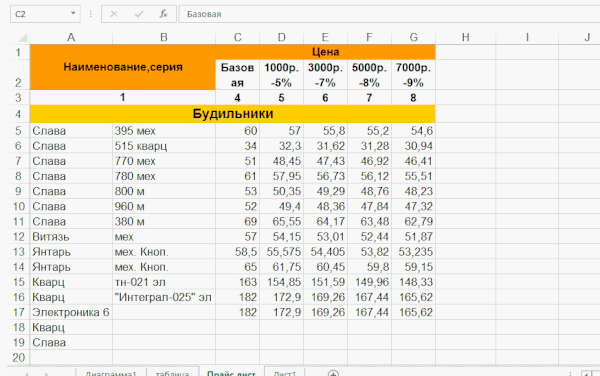Click the Электроника 6 cell

71,312
